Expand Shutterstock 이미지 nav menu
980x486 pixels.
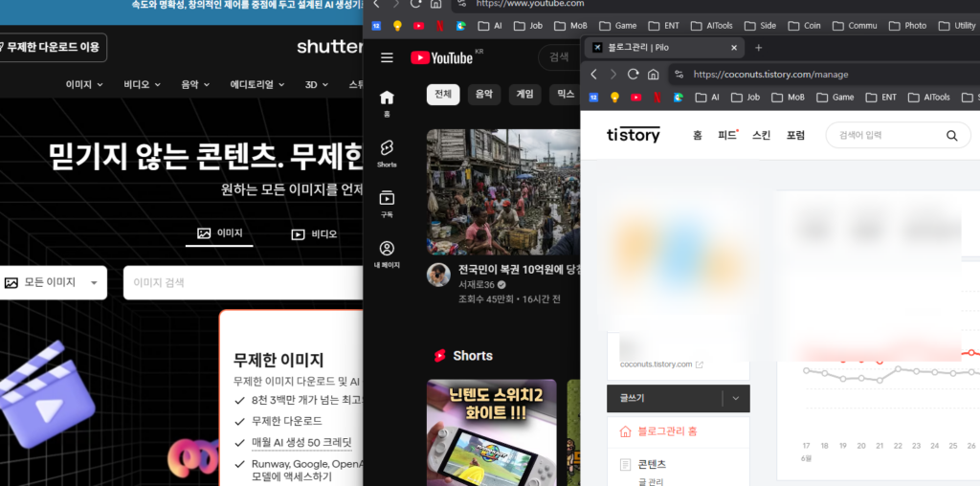click(84, 84)
